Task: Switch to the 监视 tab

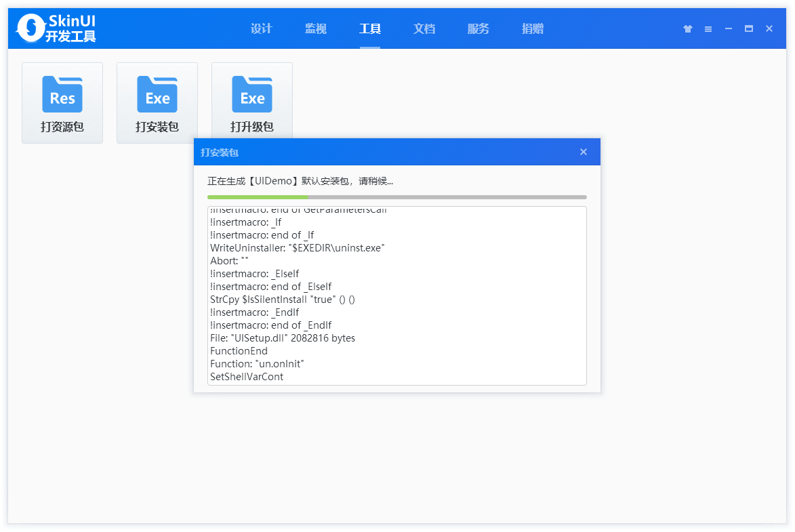Action: [316, 29]
